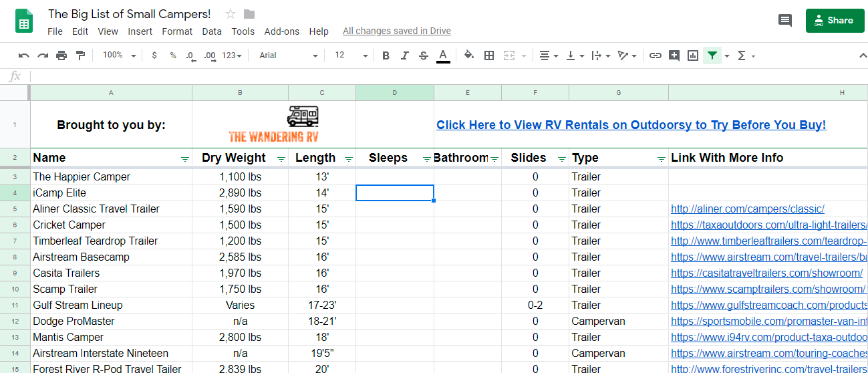The width and height of the screenshot is (868, 373).
Task: Open the Format menu
Action: [177, 31]
